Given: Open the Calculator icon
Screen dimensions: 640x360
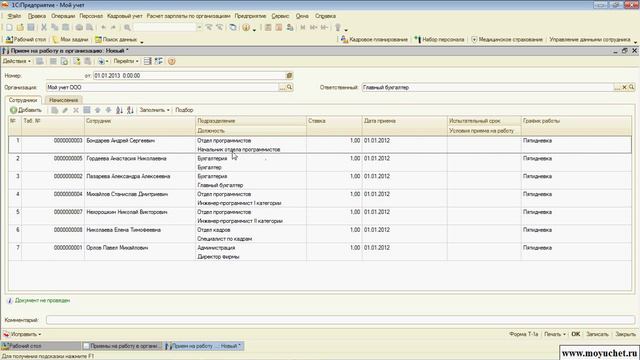Looking at the screenshot, I should tap(268, 27).
